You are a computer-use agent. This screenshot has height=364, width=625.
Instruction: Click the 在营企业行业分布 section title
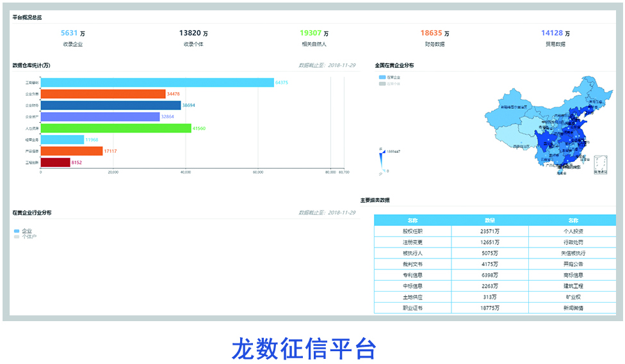coord(32,212)
